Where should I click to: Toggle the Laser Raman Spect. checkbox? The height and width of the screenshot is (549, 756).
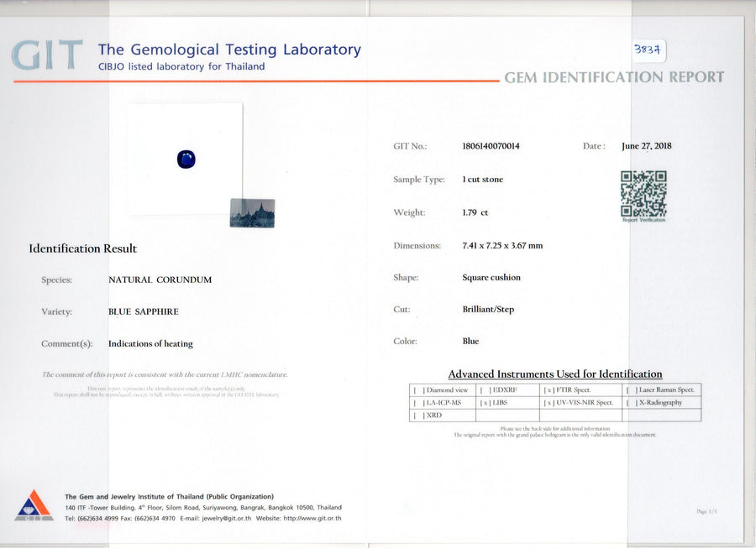click(630, 390)
